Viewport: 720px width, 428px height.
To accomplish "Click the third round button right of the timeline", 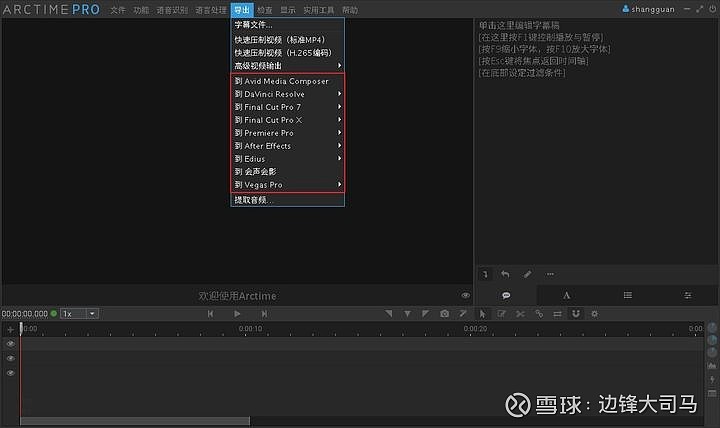I will [712, 352].
